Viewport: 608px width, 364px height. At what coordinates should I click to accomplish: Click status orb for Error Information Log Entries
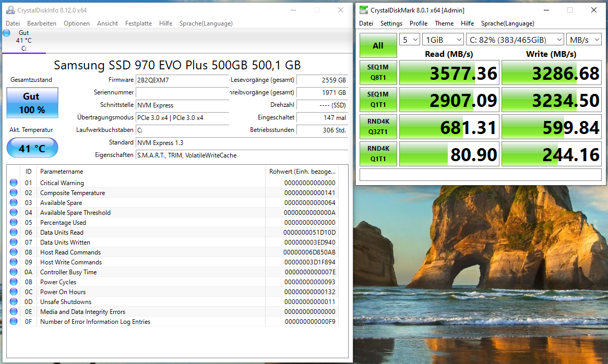14,321
